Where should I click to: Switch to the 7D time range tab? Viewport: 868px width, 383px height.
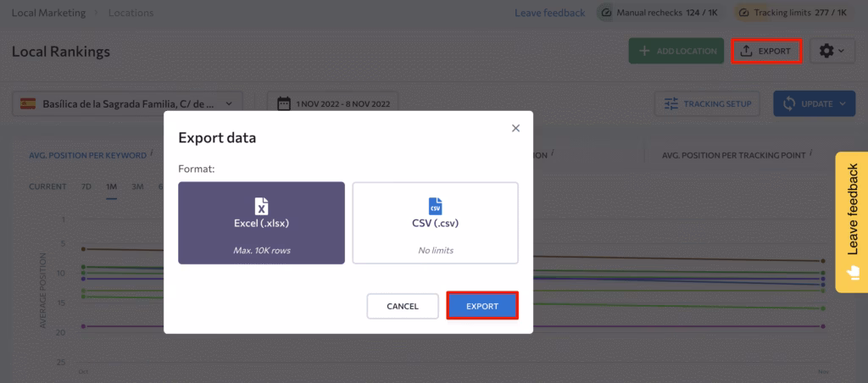[x=86, y=186]
